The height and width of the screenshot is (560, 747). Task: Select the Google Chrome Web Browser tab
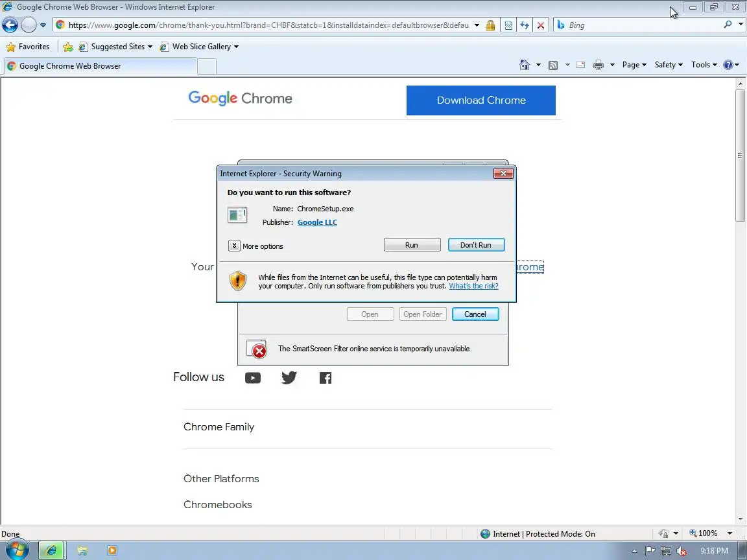point(100,66)
